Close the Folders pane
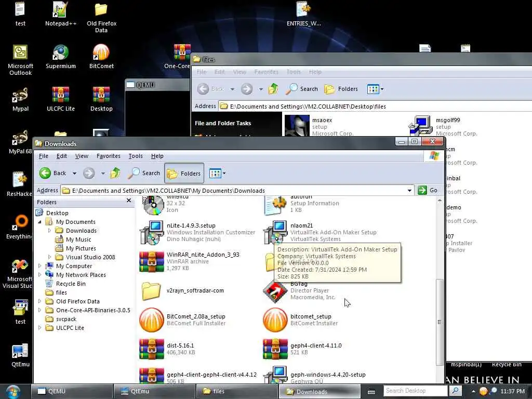Viewport: 532px width, 399px height. tap(129, 201)
